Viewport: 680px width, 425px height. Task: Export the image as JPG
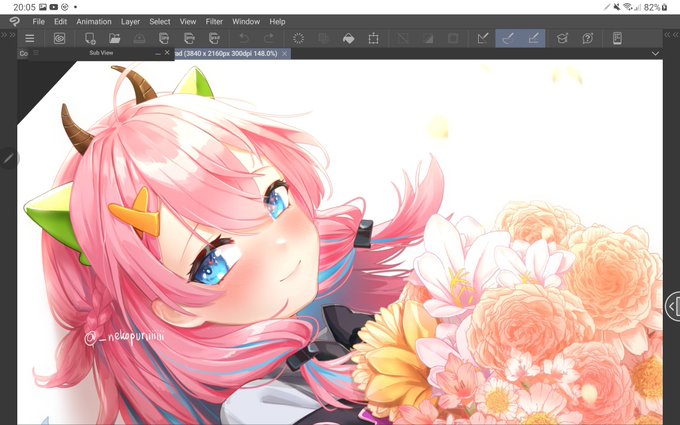[164, 39]
